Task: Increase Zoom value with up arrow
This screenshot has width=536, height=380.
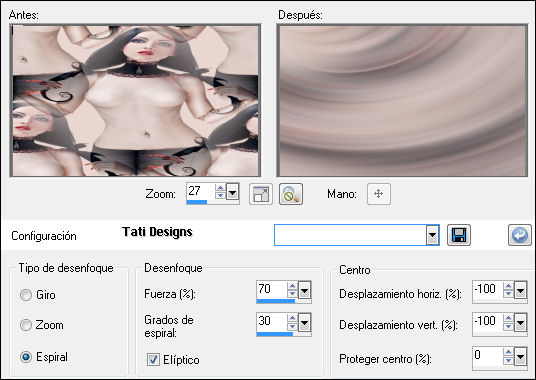Action: pyautogui.click(x=220, y=188)
